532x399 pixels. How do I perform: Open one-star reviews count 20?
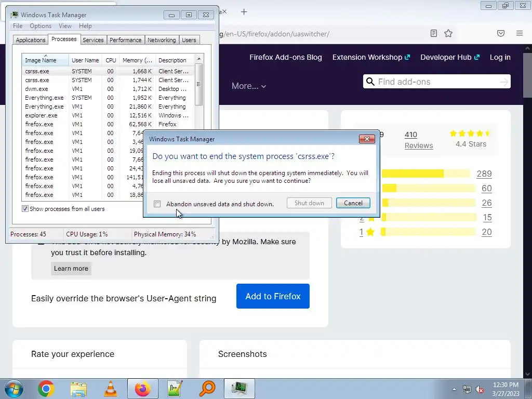click(486, 232)
